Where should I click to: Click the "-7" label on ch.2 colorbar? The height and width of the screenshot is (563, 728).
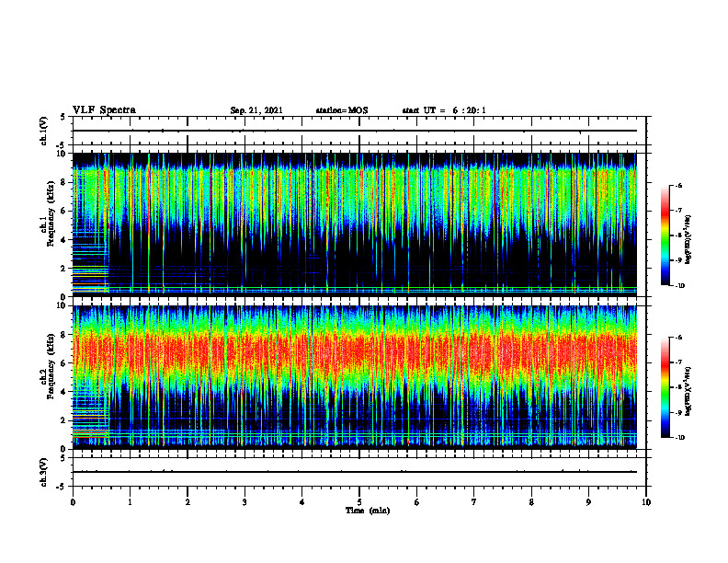tap(678, 362)
